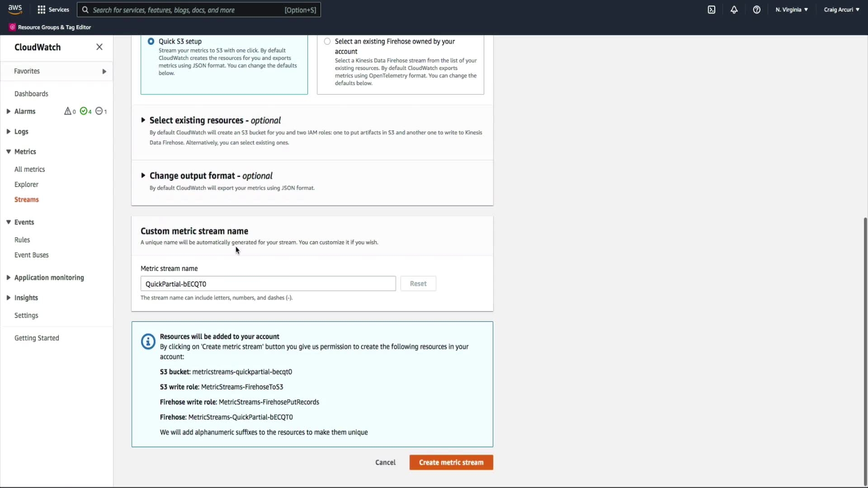The height and width of the screenshot is (488, 868).
Task: Select Quick S3 setup radio option
Action: click(x=151, y=41)
